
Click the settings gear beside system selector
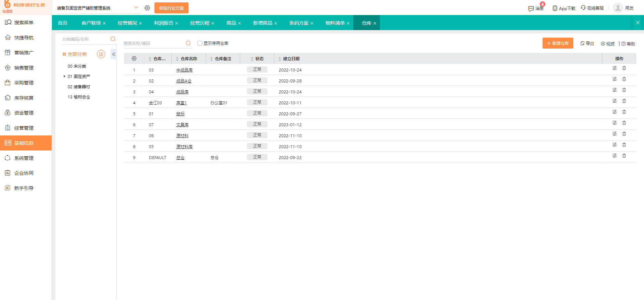[147, 8]
